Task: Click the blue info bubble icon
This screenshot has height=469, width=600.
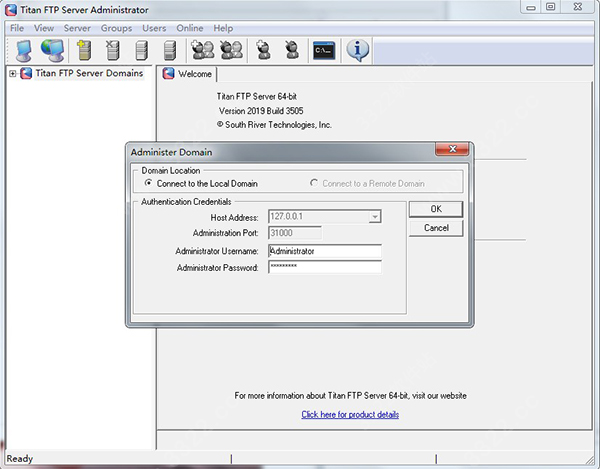Action: pos(357,50)
